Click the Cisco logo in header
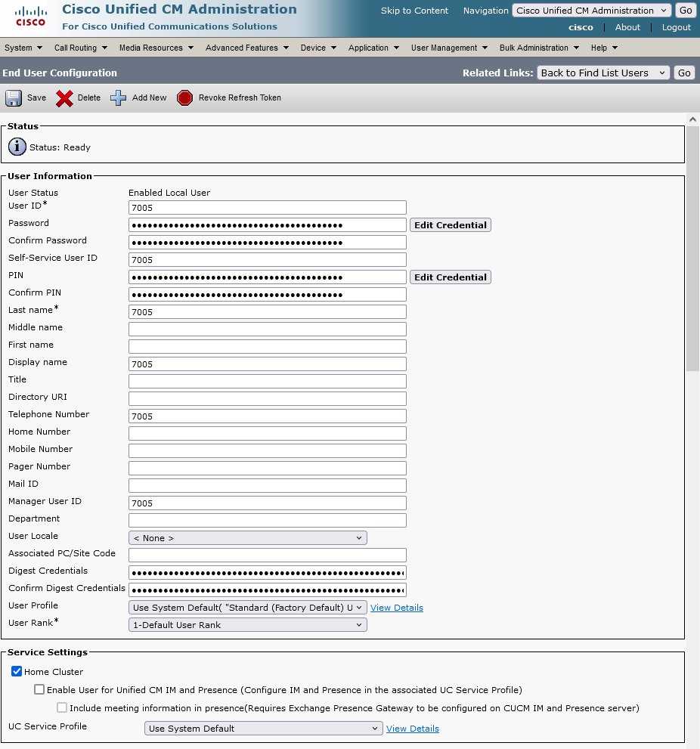Viewport: 700px width, 749px height. [x=30, y=16]
